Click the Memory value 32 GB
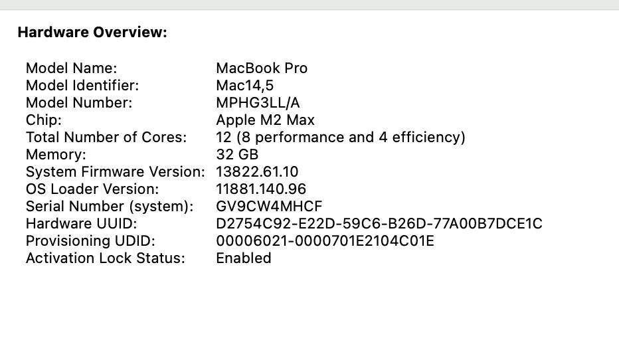 coord(237,154)
